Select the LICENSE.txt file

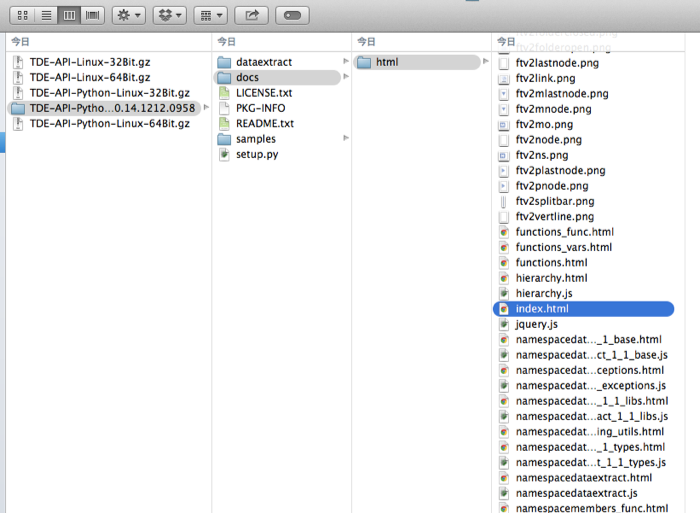click(263, 93)
